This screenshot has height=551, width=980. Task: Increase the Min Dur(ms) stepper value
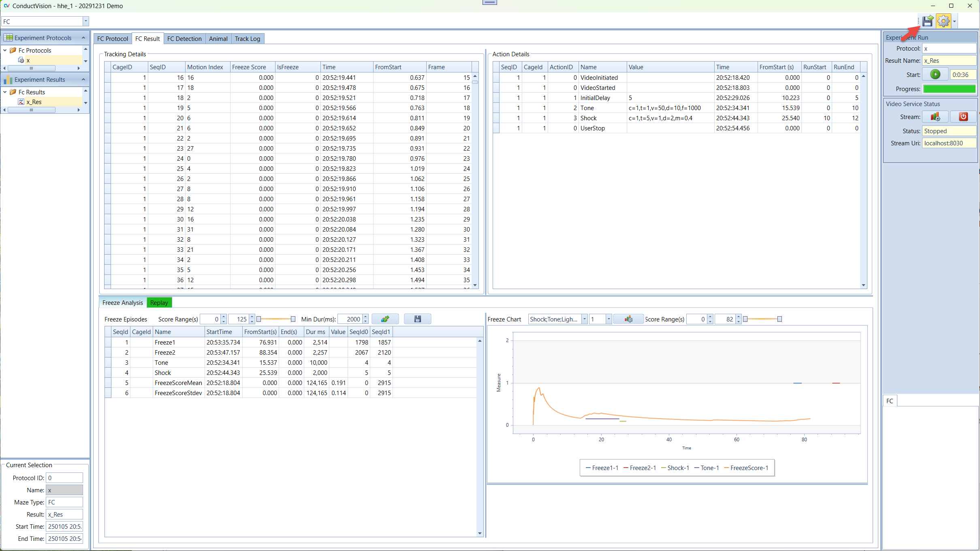(x=365, y=317)
